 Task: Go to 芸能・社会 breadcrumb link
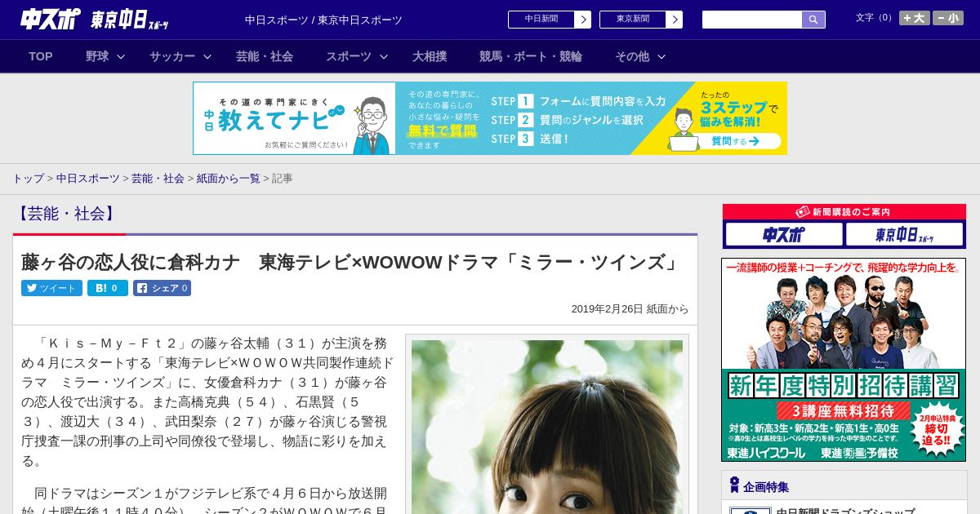tap(158, 178)
